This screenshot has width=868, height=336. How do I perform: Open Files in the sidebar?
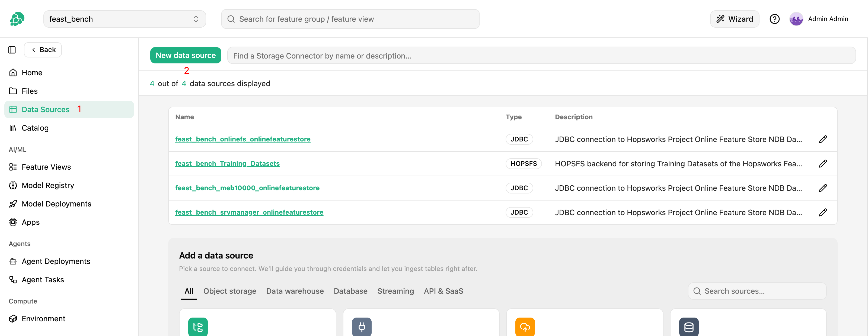[x=69, y=91]
